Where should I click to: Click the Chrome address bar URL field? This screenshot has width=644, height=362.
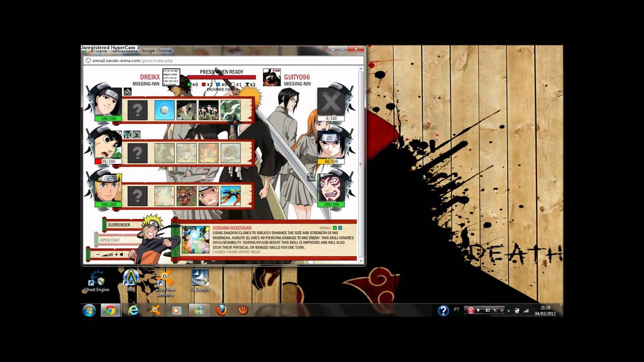pyautogui.click(x=223, y=60)
